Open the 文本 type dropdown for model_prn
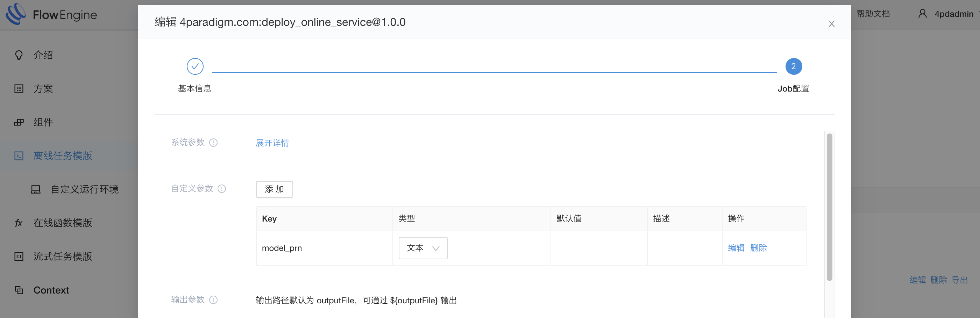Screen dimensions: 980x318 (x=422, y=248)
